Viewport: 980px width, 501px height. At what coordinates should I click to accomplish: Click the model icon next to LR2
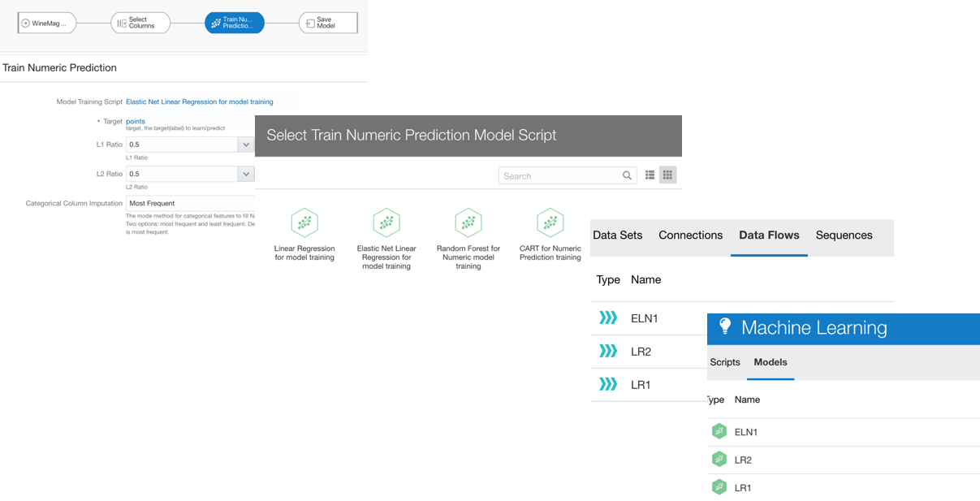pyautogui.click(x=719, y=460)
